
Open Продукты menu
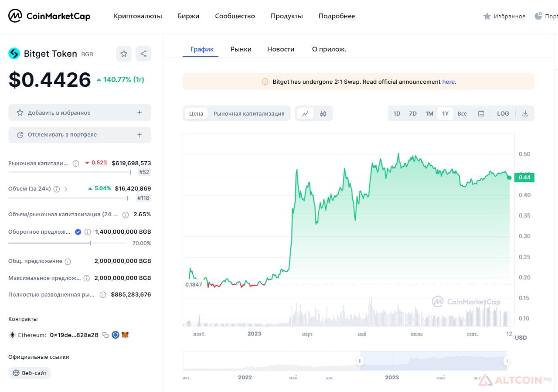286,16
